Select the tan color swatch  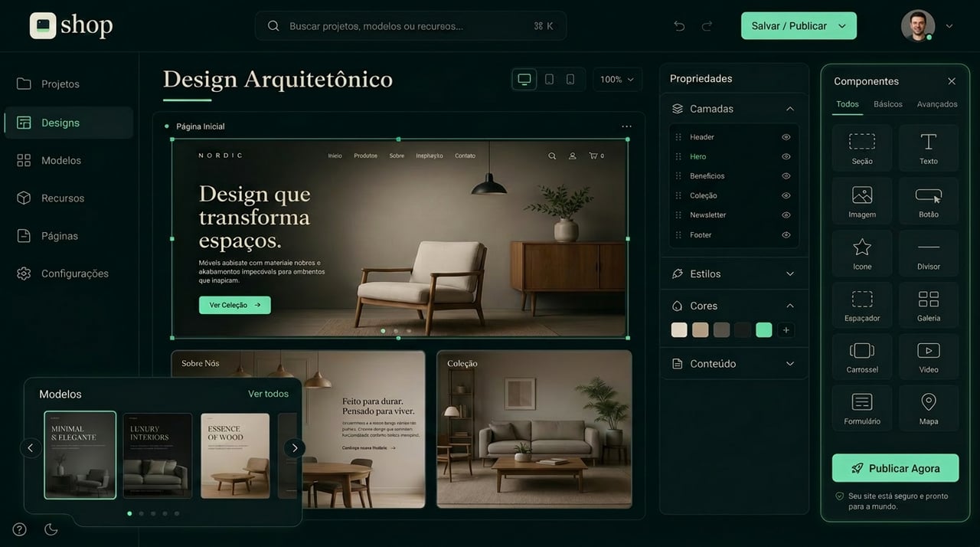tap(701, 330)
